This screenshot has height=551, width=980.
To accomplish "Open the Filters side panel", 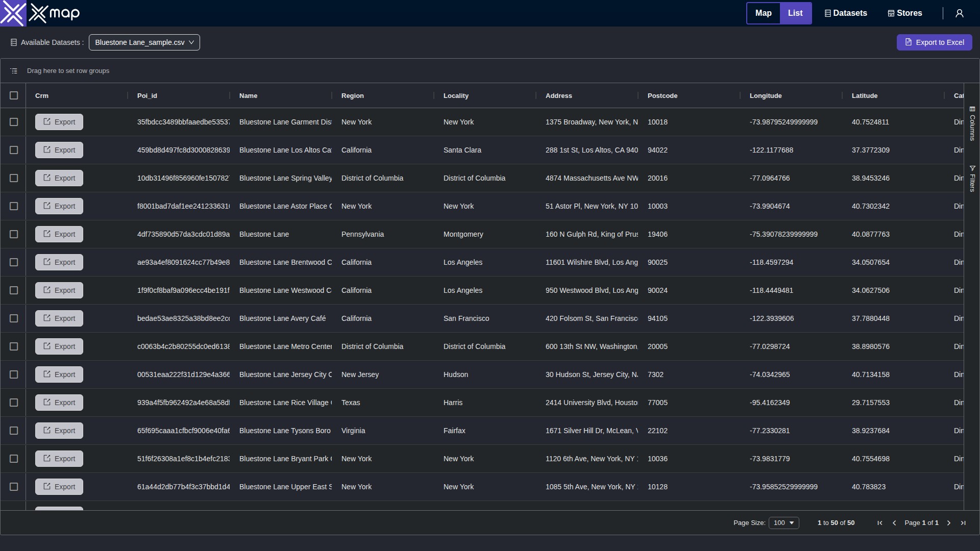I will 972,179.
